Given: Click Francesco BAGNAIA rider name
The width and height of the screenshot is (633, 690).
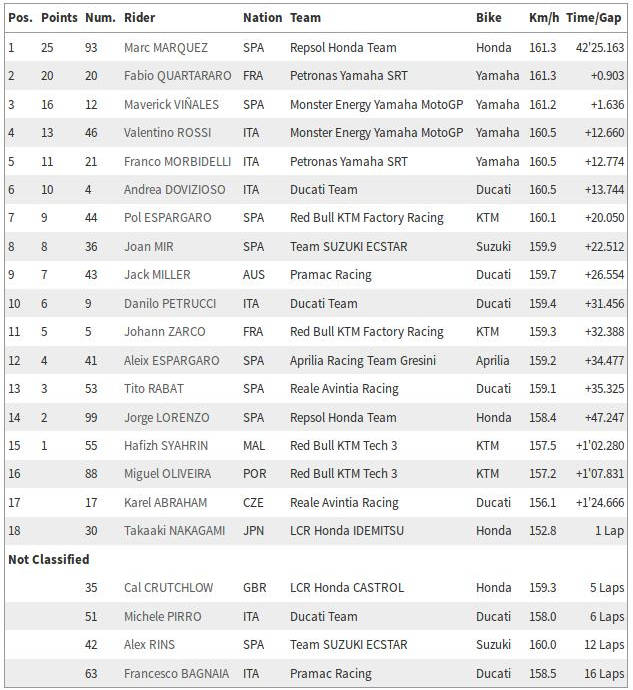Looking at the screenshot, I should pos(176,673).
